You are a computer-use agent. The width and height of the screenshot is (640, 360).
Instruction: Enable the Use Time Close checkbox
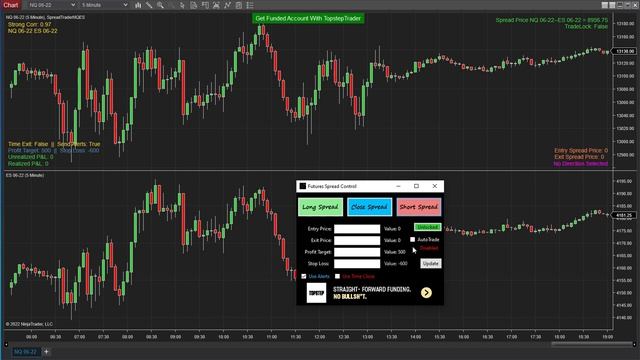point(337,276)
